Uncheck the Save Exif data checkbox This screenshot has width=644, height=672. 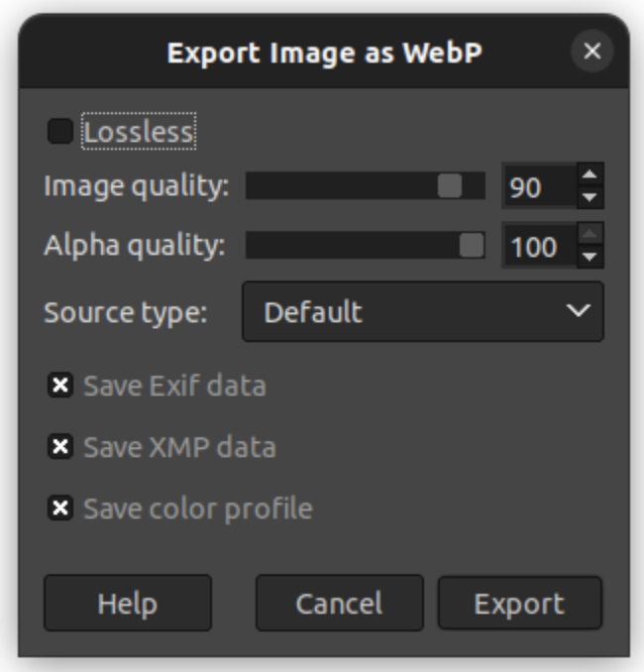click(60, 386)
